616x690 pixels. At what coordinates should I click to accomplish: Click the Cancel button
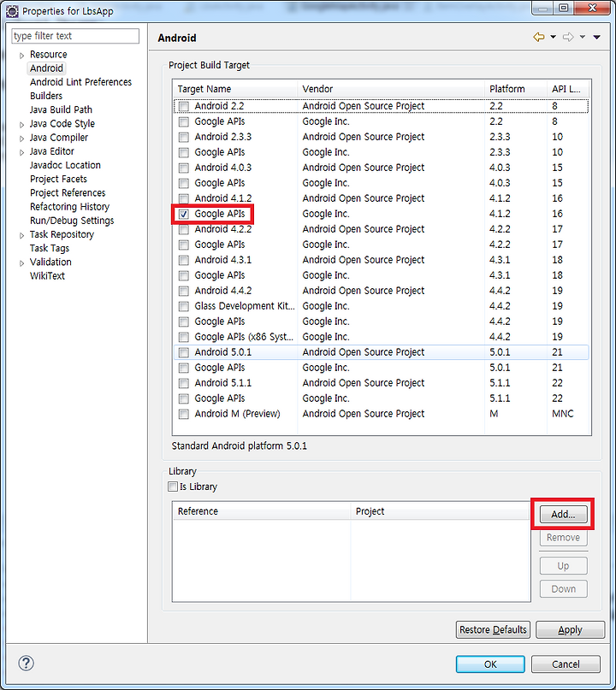coord(566,664)
